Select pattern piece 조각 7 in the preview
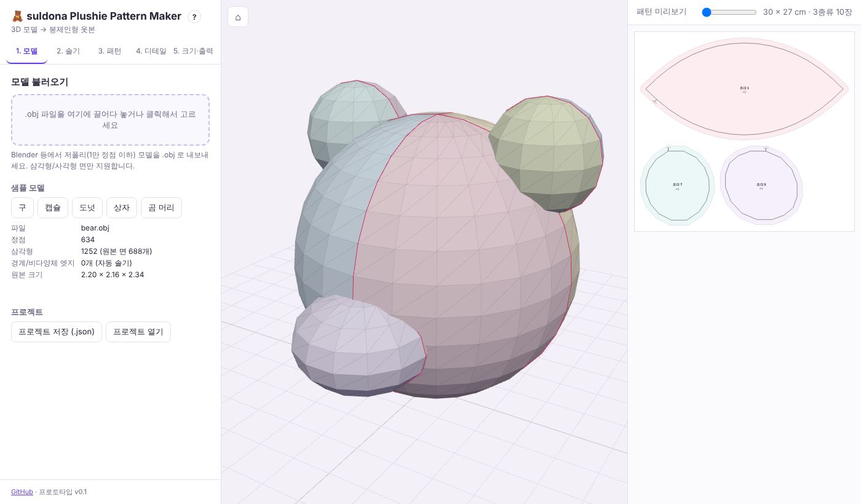 tap(677, 186)
